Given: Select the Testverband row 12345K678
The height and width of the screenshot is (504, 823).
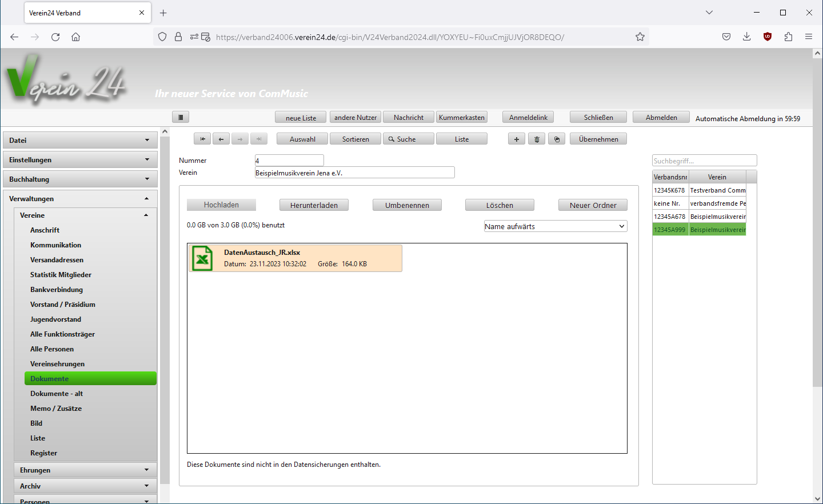Looking at the screenshot, I should coord(699,190).
